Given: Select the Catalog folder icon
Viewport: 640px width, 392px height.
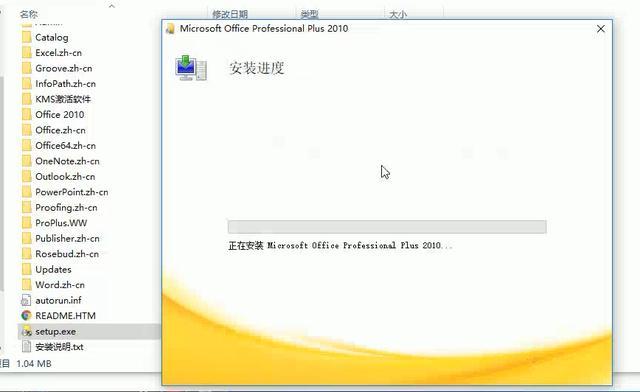Looking at the screenshot, I should pyautogui.click(x=27, y=38).
